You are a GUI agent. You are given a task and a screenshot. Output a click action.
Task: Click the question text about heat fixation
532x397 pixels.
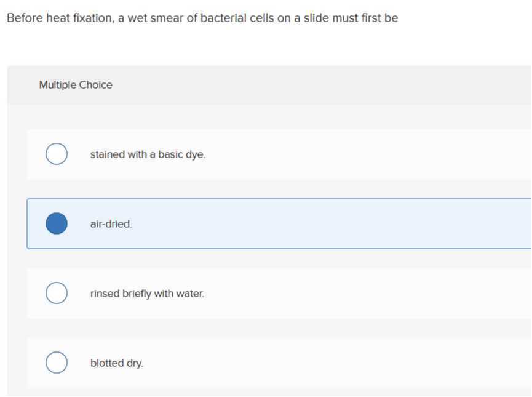(202, 18)
